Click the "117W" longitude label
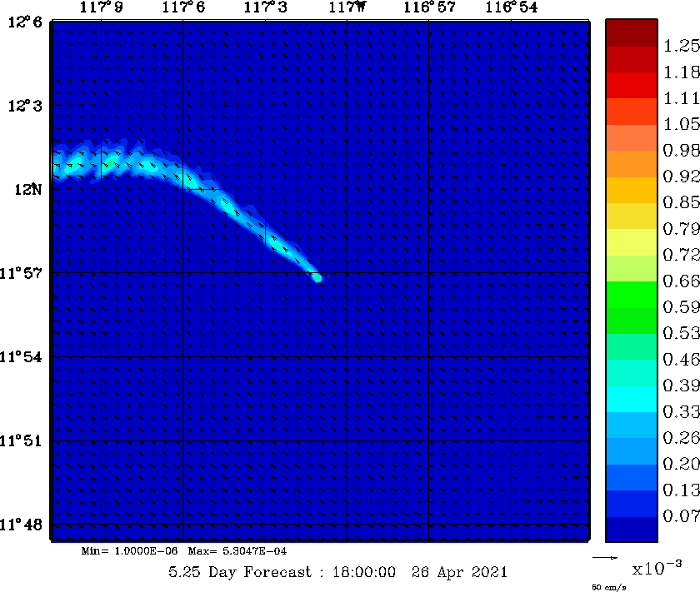This screenshot has height=592, width=700. click(347, 7)
